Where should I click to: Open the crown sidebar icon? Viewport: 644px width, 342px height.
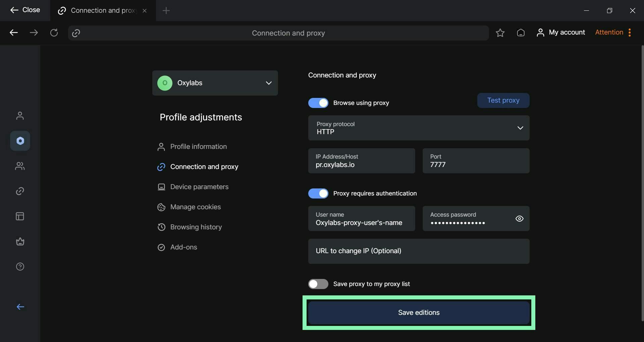click(20, 241)
